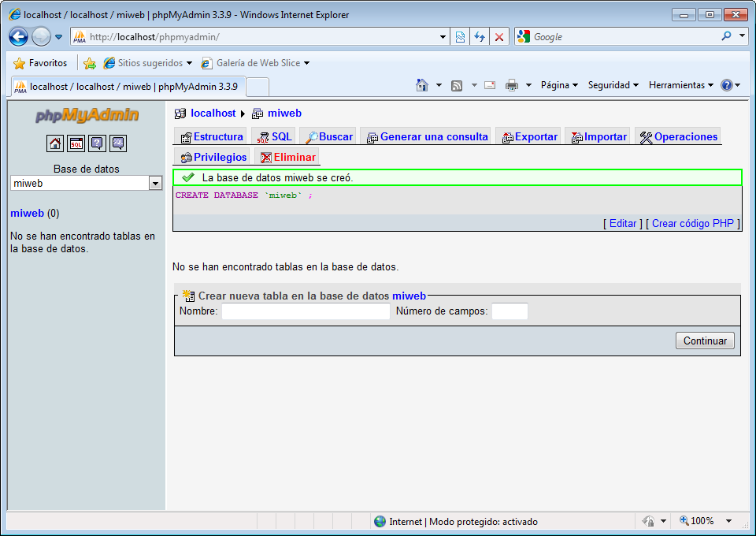
Task: Click the Crear código PHP link
Action: tap(692, 223)
